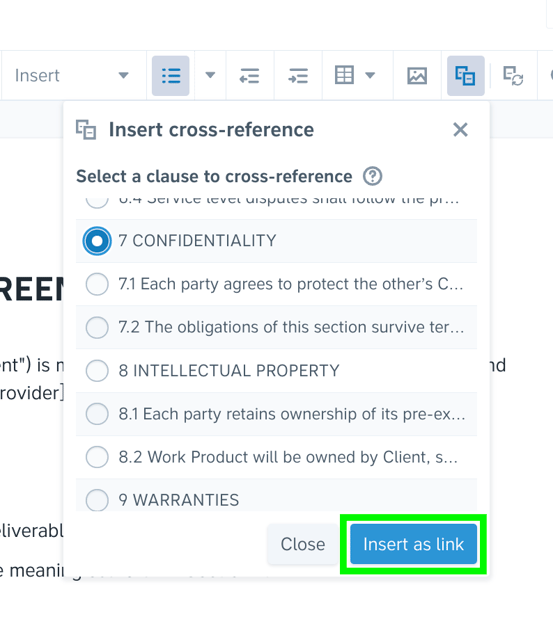The width and height of the screenshot is (553, 626).
Task: Choose the 9 WARRANTIES clause option
Action: tap(276, 499)
